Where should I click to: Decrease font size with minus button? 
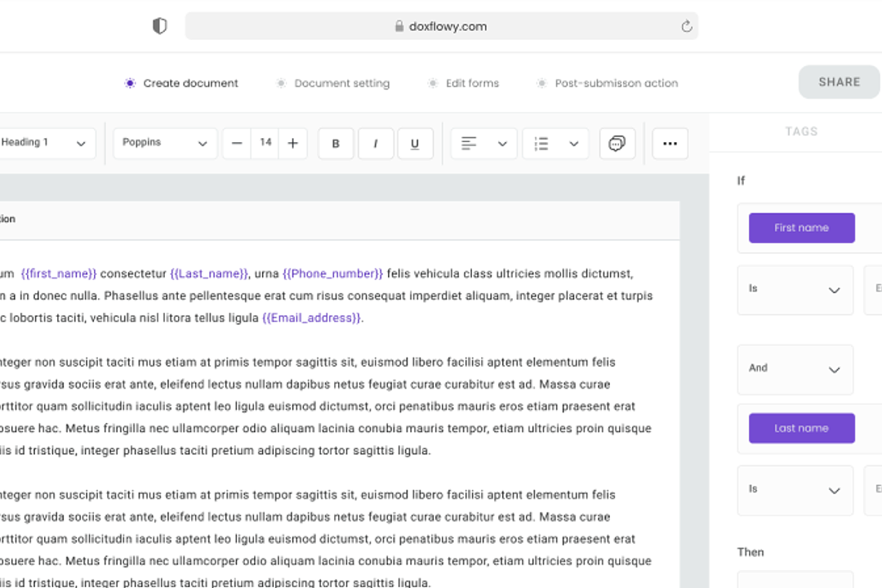237,144
